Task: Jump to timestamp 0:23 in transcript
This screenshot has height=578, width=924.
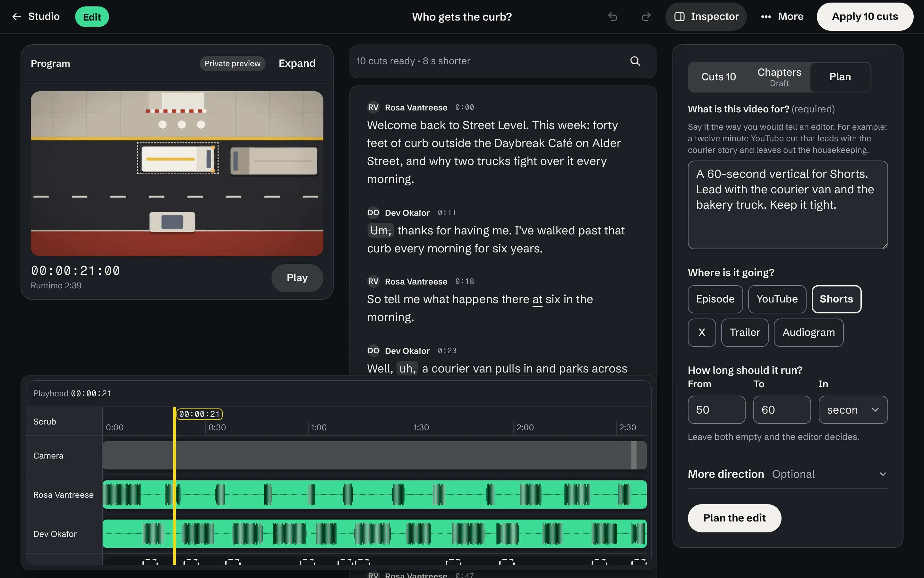Action: click(x=447, y=351)
